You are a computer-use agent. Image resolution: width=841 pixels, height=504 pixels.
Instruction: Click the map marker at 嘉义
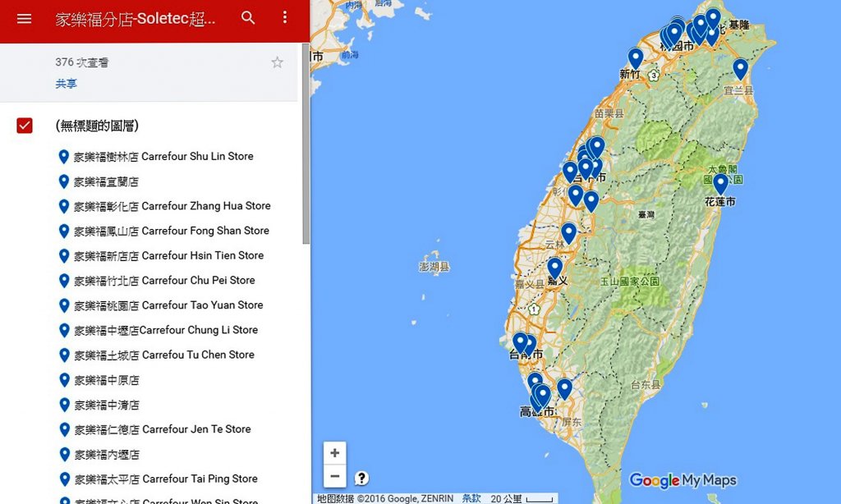pyautogui.click(x=554, y=268)
